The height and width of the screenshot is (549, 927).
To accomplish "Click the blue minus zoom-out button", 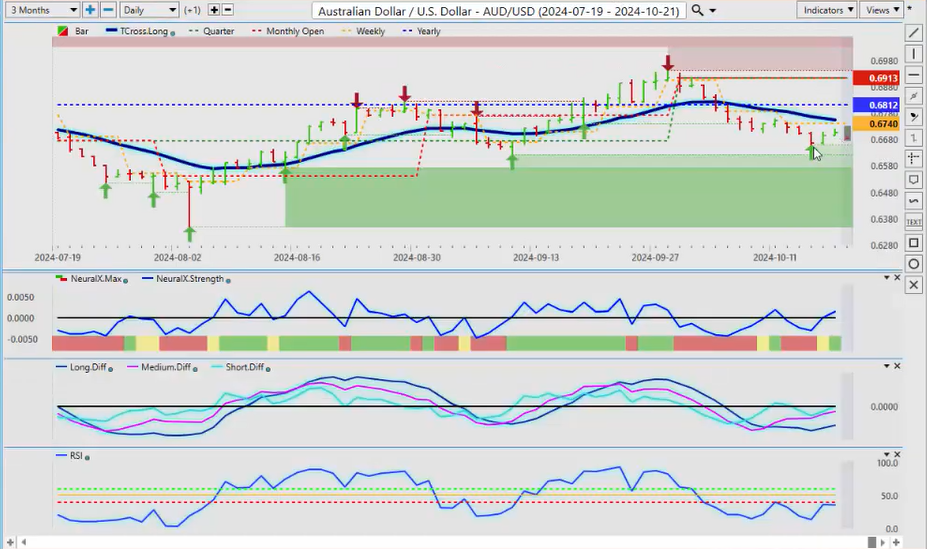I will (x=108, y=10).
